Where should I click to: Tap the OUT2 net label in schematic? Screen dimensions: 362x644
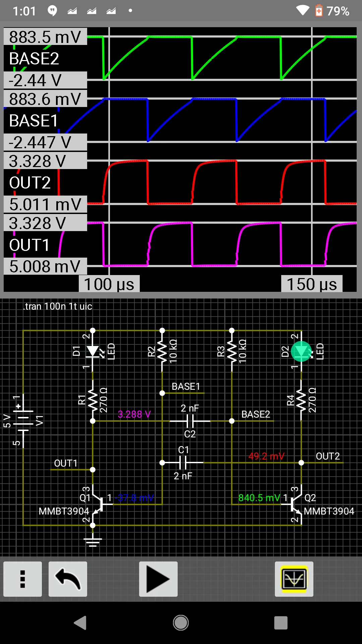click(328, 456)
